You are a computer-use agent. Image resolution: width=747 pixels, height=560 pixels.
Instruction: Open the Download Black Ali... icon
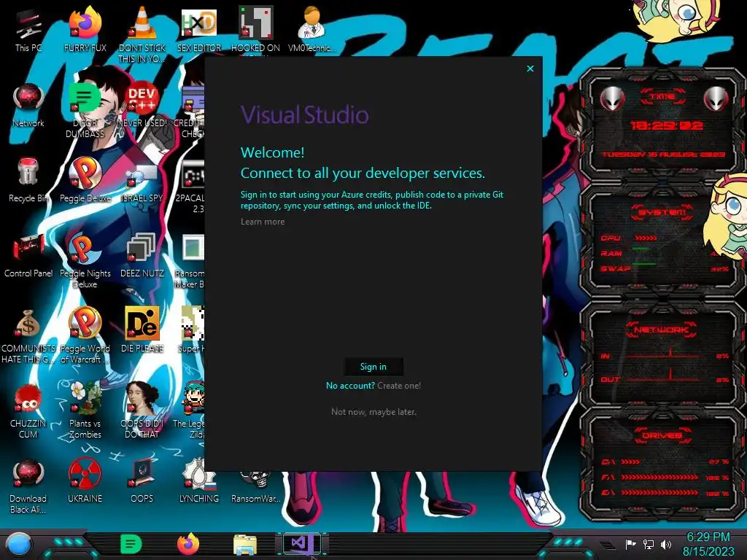28,485
